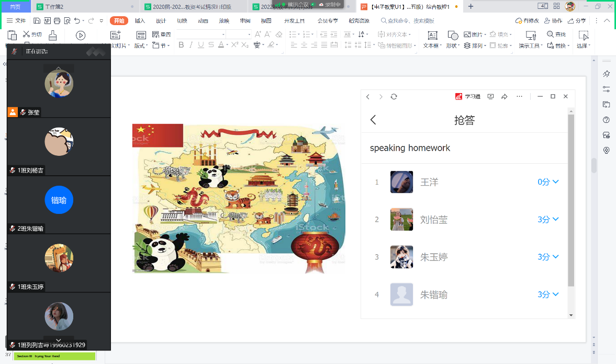
Task: Expand 王洋's 0分 score dropdown
Action: (x=548, y=182)
